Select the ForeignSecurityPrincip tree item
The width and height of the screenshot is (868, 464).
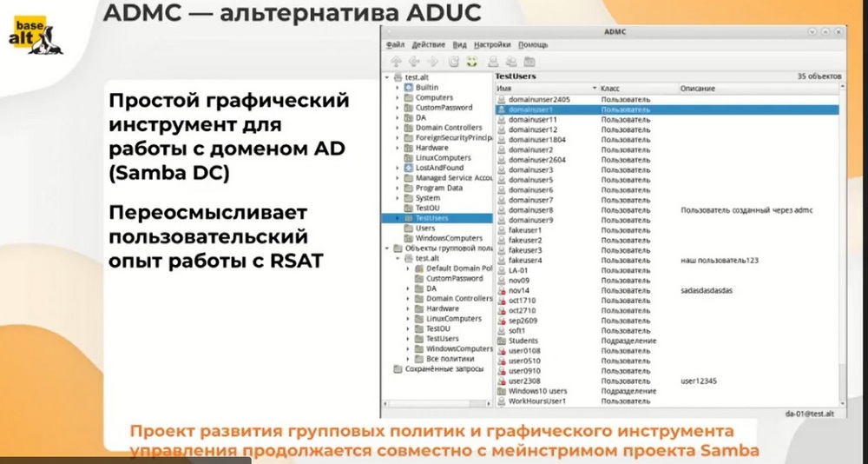454,137
